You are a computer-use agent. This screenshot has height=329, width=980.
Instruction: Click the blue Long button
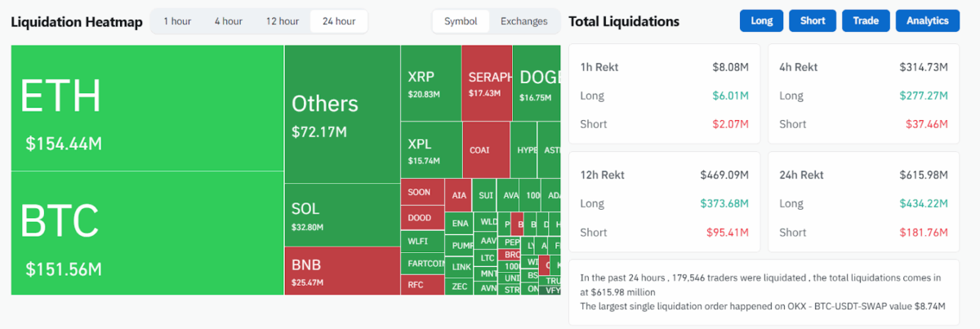coord(761,21)
